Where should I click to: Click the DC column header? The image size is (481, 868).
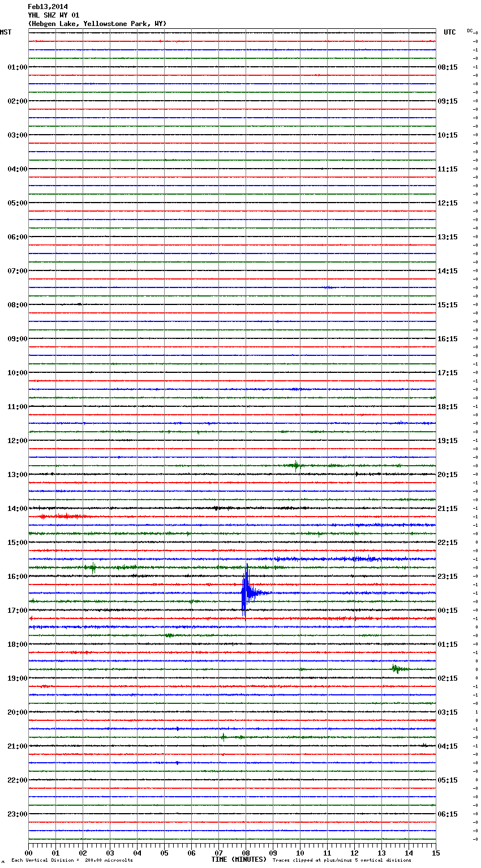470,31
